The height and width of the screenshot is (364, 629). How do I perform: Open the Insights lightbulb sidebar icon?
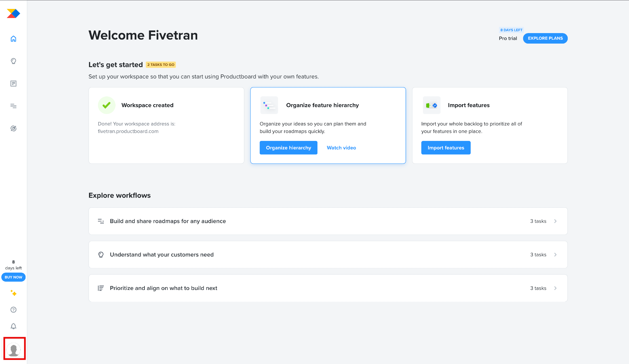(x=13, y=61)
